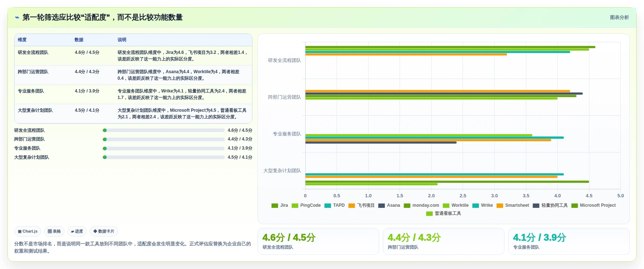Toggle Asana legend entry
Image resolution: width=644 pixels, height=269 pixels.
point(389,205)
